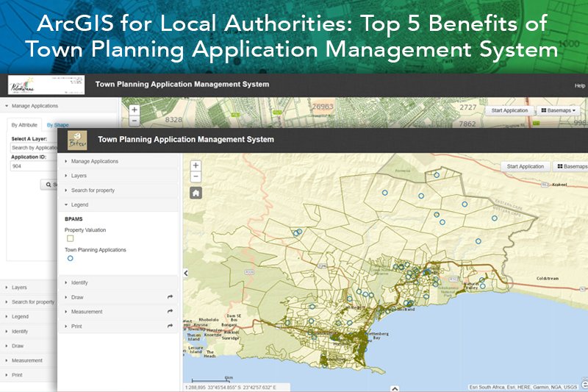The width and height of the screenshot is (588, 392).
Task: Open Help in the back window header
Action: pos(580,85)
